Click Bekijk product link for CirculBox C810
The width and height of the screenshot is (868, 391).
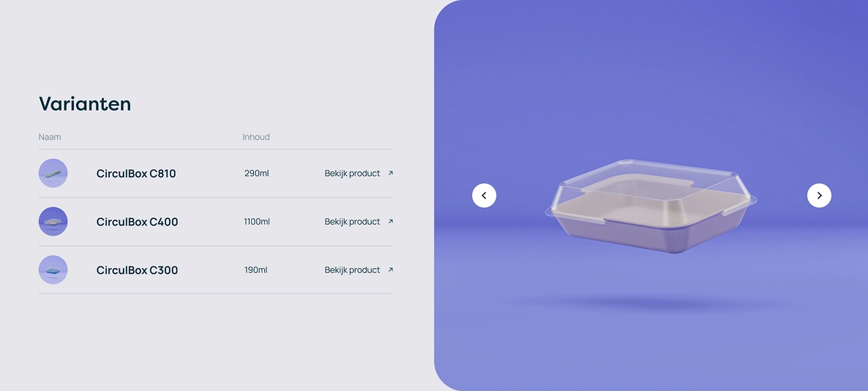pos(352,174)
